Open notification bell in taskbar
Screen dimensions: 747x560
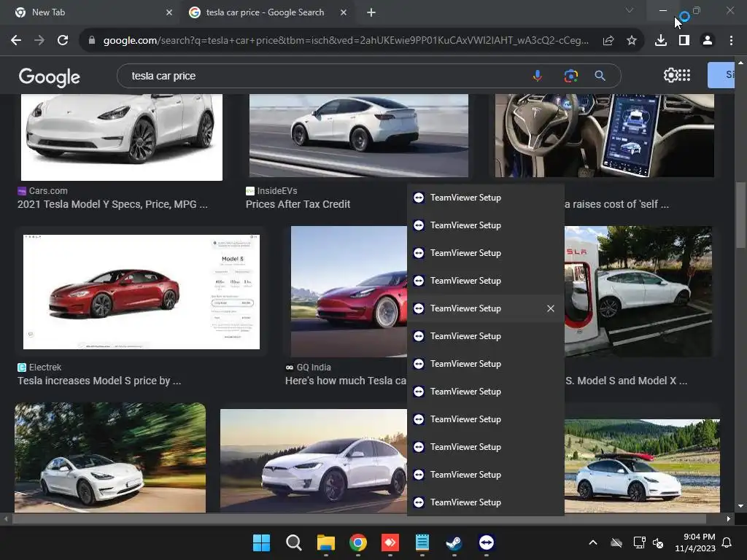pos(727,542)
